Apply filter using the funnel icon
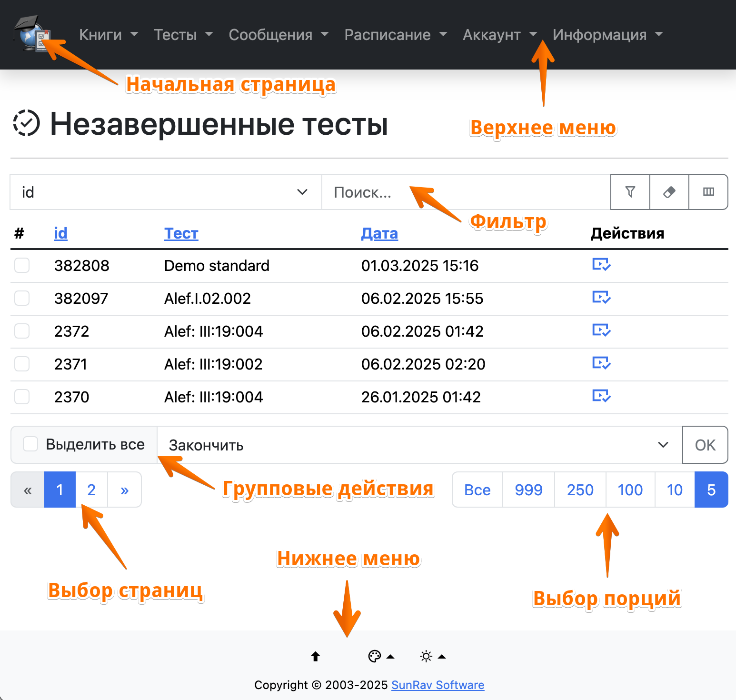 click(x=630, y=192)
